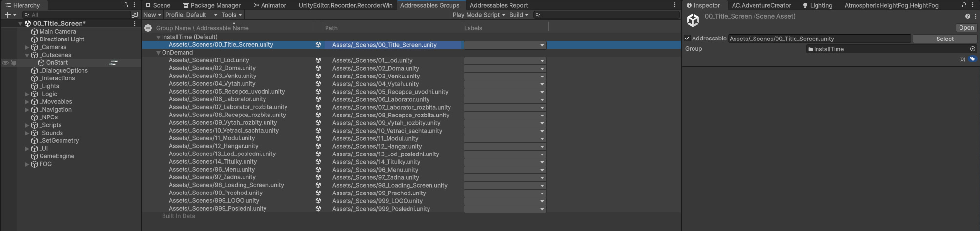Screen dimensions: 980x231
Task: Click the Open button in Inspector
Action: point(966,28)
